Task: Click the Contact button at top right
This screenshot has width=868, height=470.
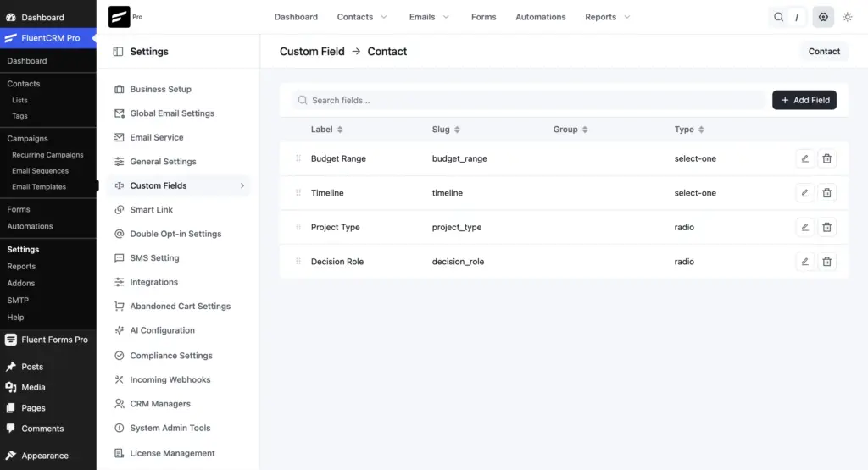Action: pos(824,52)
